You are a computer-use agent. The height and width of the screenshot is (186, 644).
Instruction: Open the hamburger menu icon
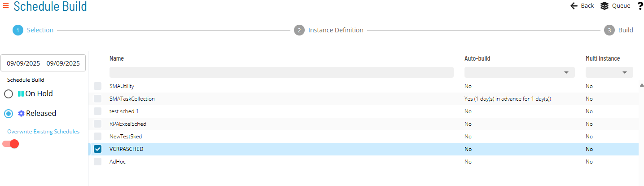(6, 6)
